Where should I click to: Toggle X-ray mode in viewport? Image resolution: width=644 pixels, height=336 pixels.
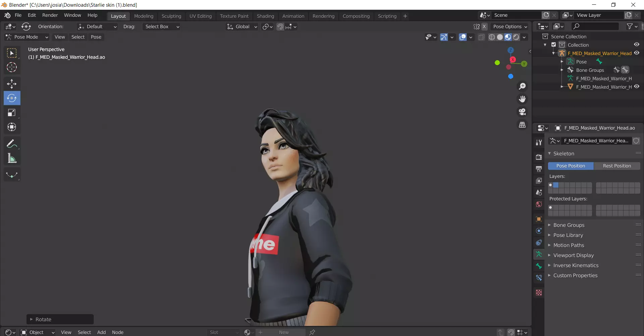481,37
